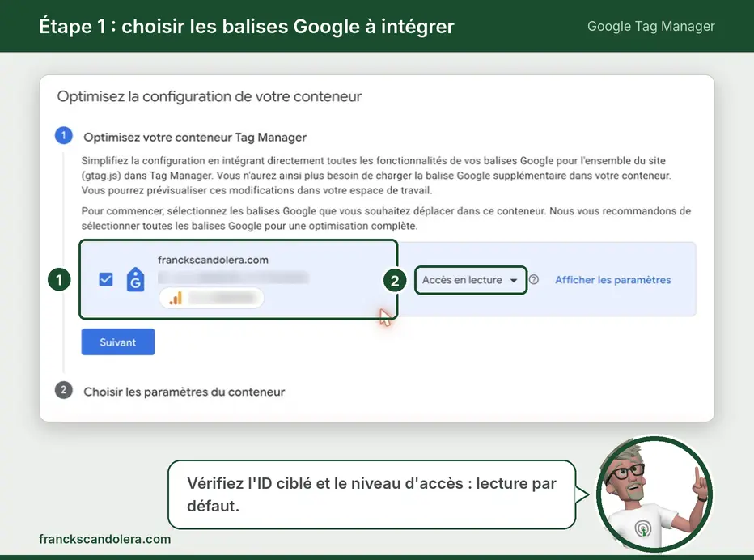Expand step 2 Choisir les paramètres du conteneur
The height and width of the screenshot is (560, 754).
(184, 392)
